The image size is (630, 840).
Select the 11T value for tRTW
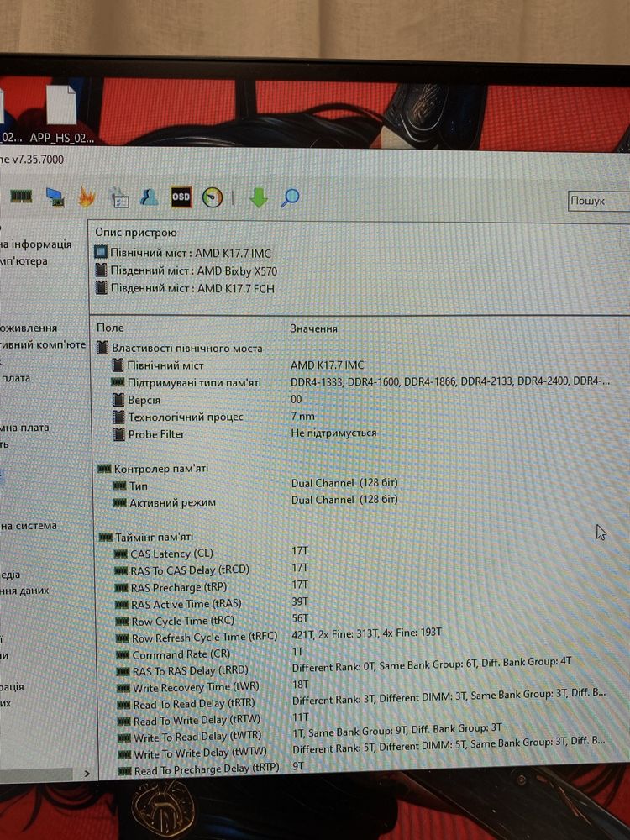(301, 717)
